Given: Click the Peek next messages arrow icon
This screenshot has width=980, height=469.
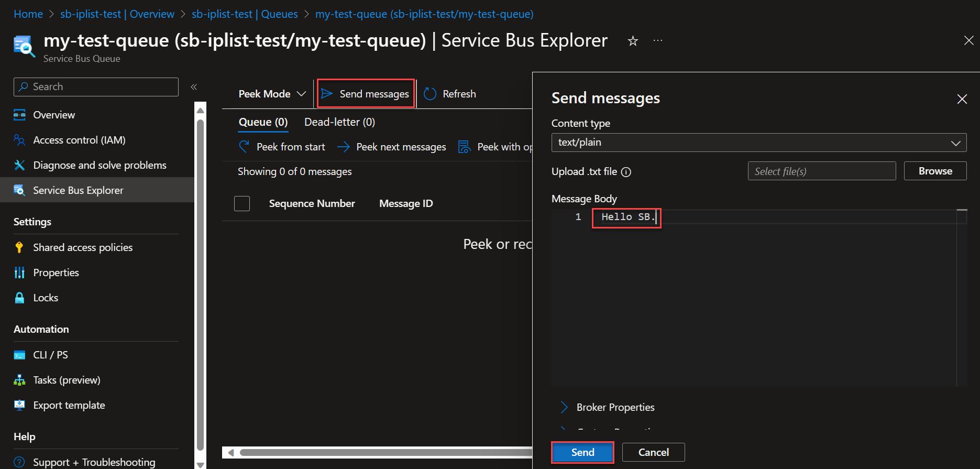Looking at the screenshot, I should click(x=344, y=147).
